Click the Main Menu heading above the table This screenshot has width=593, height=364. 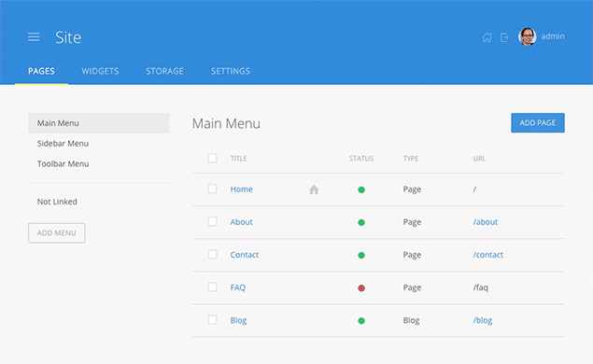click(226, 123)
